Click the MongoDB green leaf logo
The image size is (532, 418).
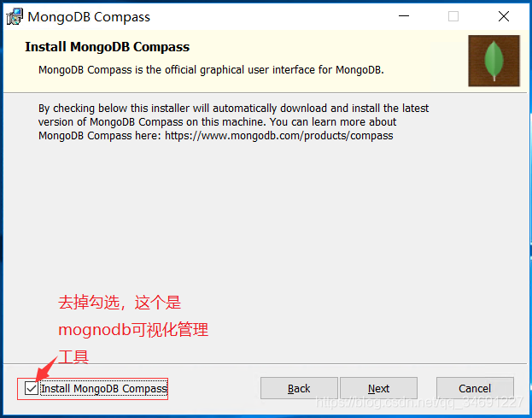pyautogui.click(x=494, y=61)
